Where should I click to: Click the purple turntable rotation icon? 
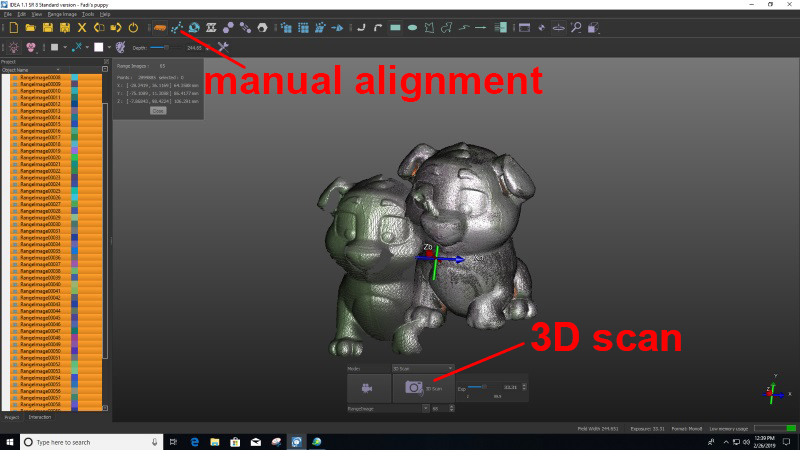(x=559, y=28)
